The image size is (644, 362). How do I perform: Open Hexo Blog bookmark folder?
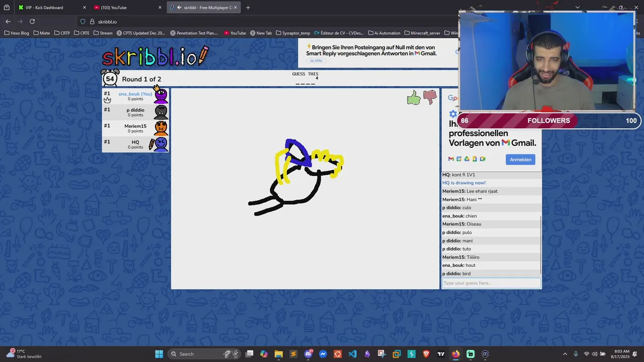17,33
